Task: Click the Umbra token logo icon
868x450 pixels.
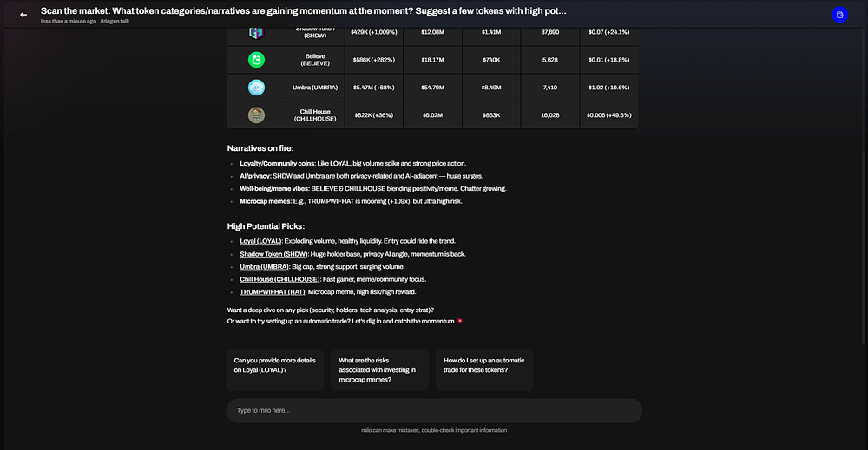Action: (x=256, y=87)
